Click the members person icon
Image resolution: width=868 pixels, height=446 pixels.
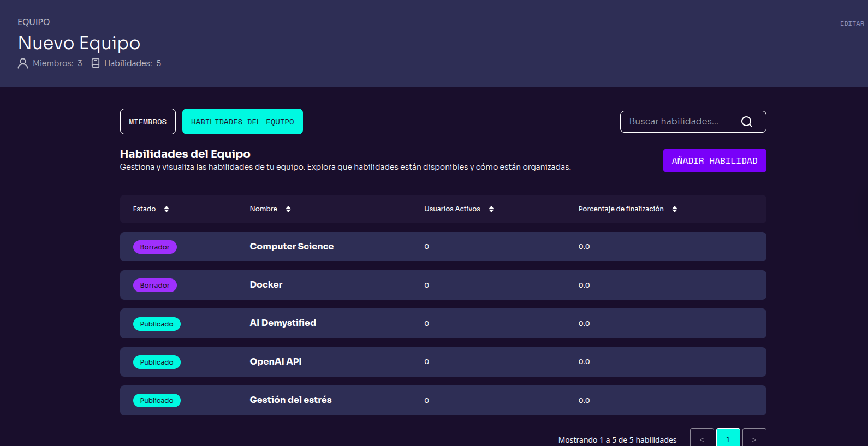23,63
